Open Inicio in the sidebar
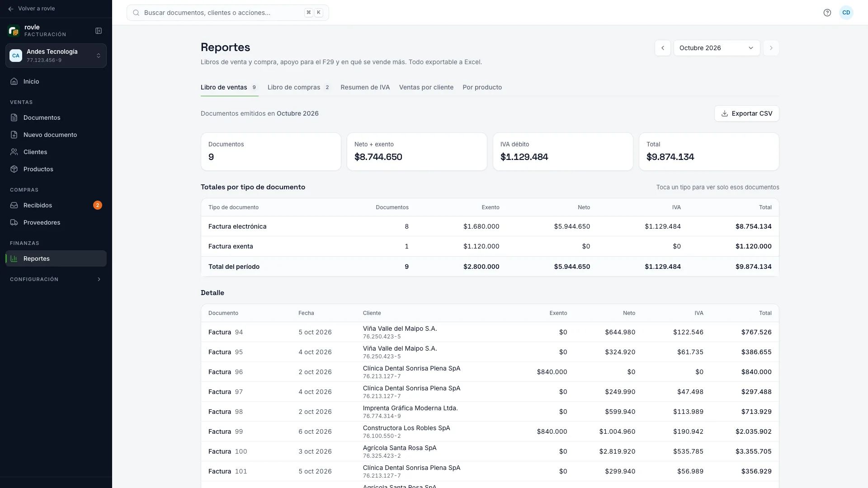868x488 pixels. 56,81
